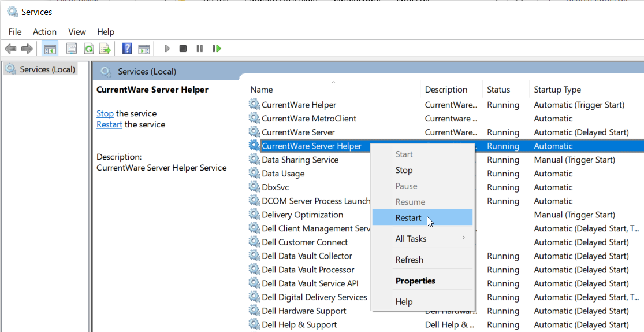Image resolution: width=644 pixels, height=332 pixels.
Task: Select Dell Hardware Support service name
Action: click(304, 311)
